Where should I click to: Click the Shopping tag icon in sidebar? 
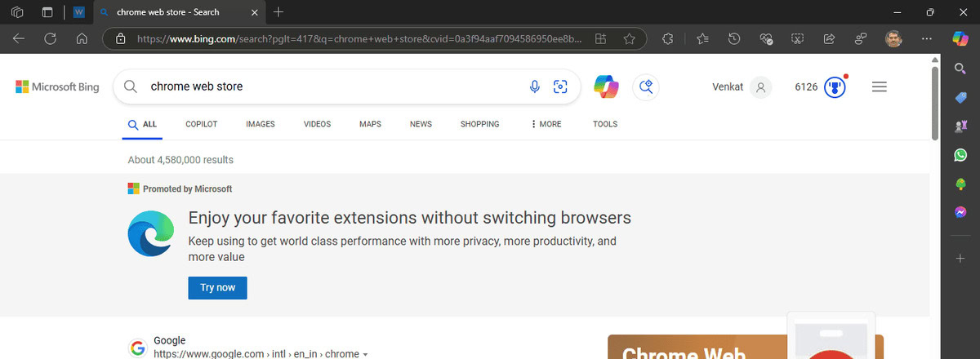[x=960, y=98]
